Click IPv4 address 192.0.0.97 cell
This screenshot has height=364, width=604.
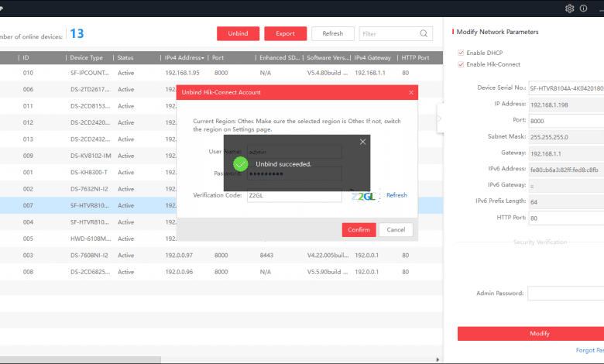click(x=179, y=256)
